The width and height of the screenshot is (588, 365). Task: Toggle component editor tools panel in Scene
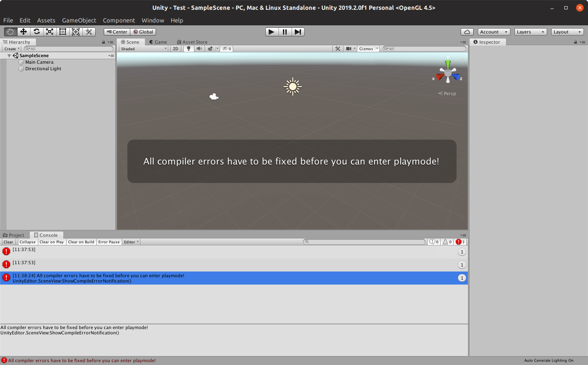pyautogui.click(x=338, y=49)
